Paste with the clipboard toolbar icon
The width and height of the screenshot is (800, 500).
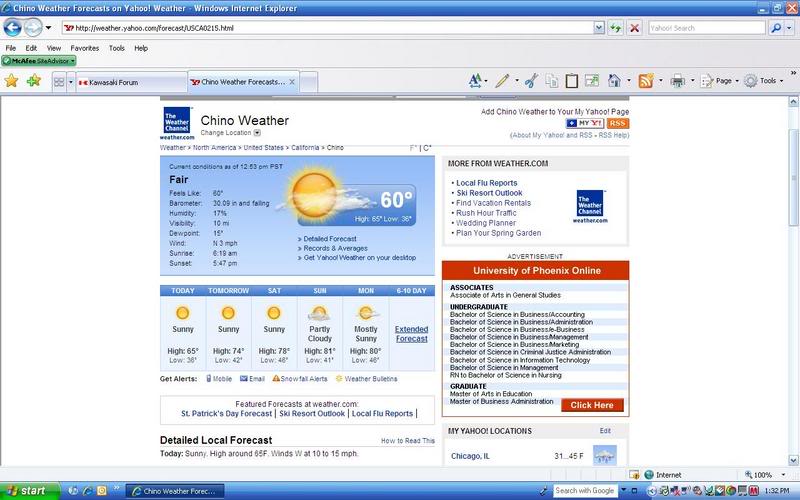[571, 81]
